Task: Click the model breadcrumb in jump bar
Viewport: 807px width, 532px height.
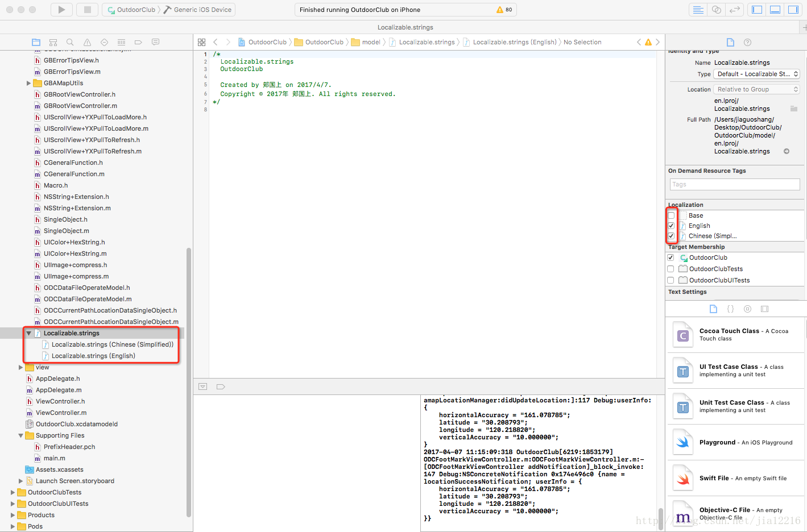Action: click(x=366, y=42)
